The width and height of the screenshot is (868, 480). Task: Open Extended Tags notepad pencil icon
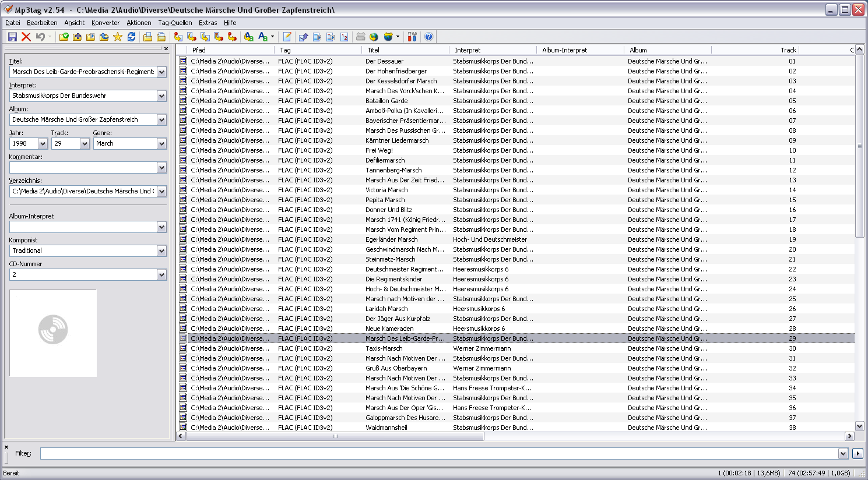click(287, 37)
